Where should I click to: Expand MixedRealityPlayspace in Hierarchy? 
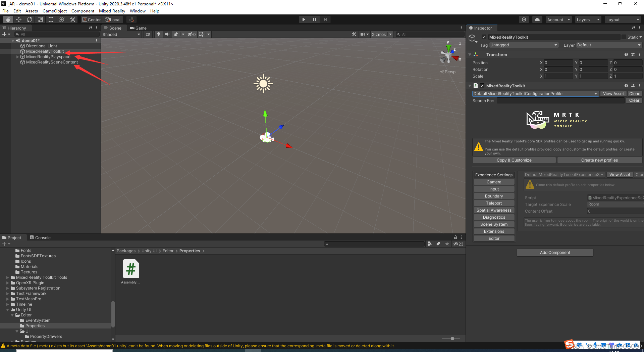pos(18,57)
